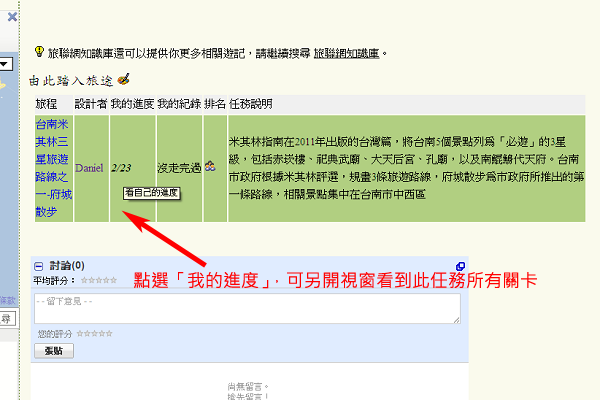
Task: Click the lightbulb tip icon
Action: pyautogui.click(x=39, y=52)
